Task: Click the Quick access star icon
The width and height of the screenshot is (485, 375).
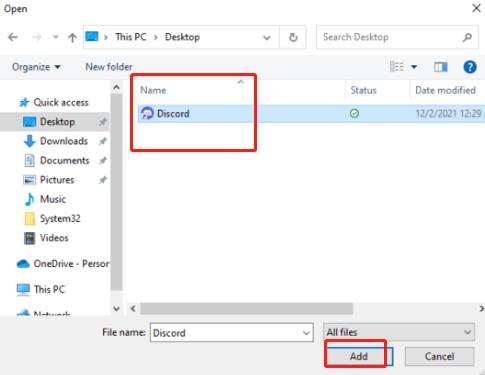Action: pyautogui.click(x=24, y=102)
